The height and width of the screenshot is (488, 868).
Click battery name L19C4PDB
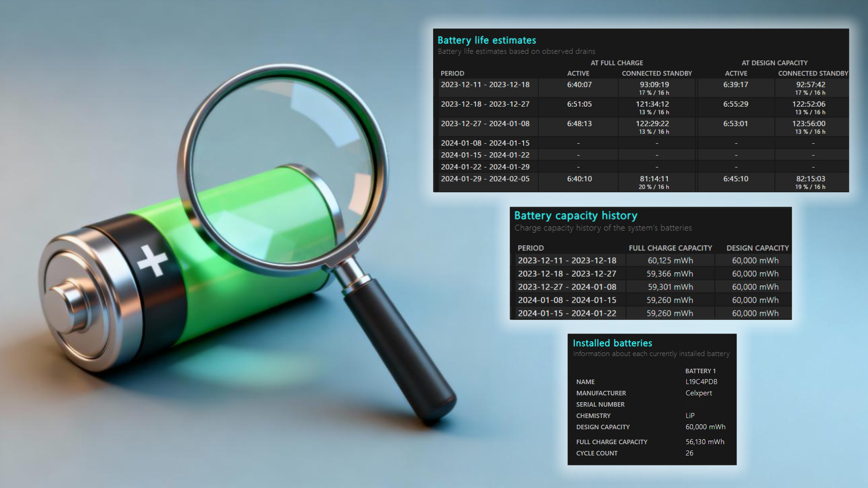click(x=701, y=382)
